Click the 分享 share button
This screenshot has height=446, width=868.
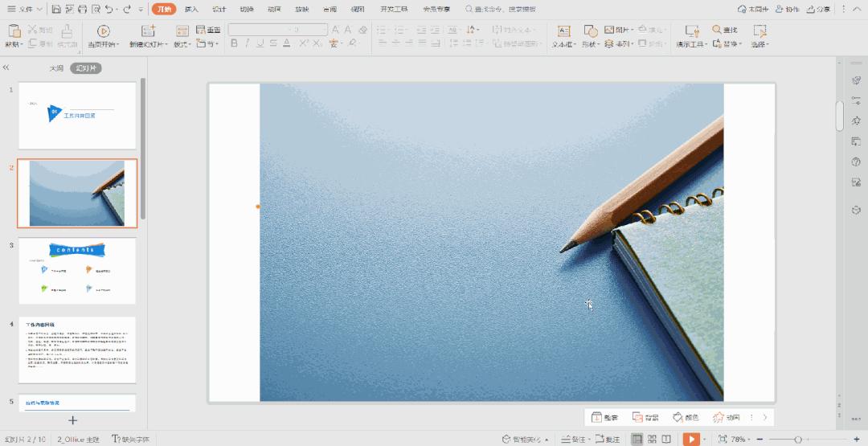(x=818, y=9)
